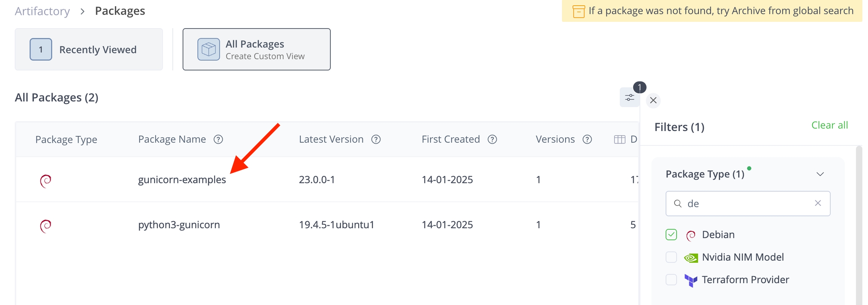Click the Latest Version help icon
The width and height of the screenshot is (868, 305).
click(x=376, y=139)
